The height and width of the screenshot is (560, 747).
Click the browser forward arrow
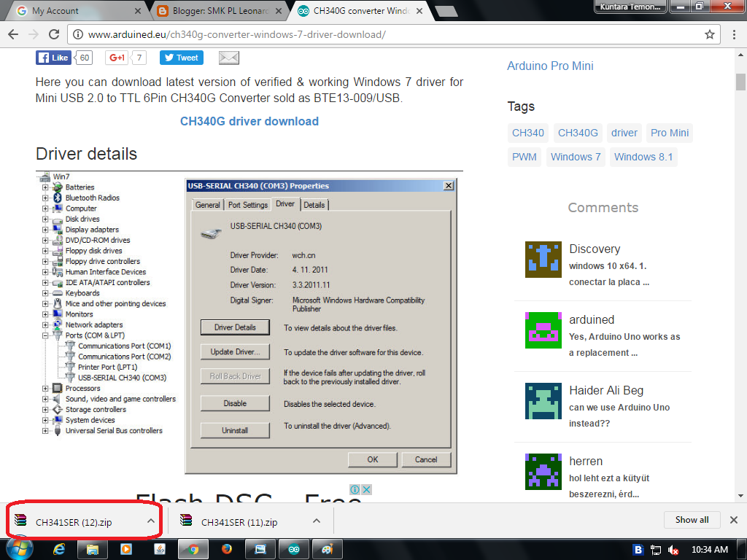(34, 34)
